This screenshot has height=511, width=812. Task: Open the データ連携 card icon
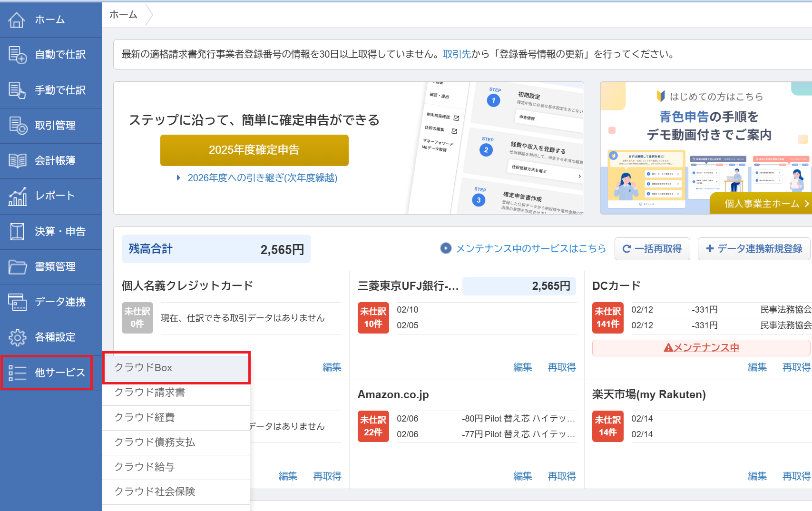coord(17,302)
